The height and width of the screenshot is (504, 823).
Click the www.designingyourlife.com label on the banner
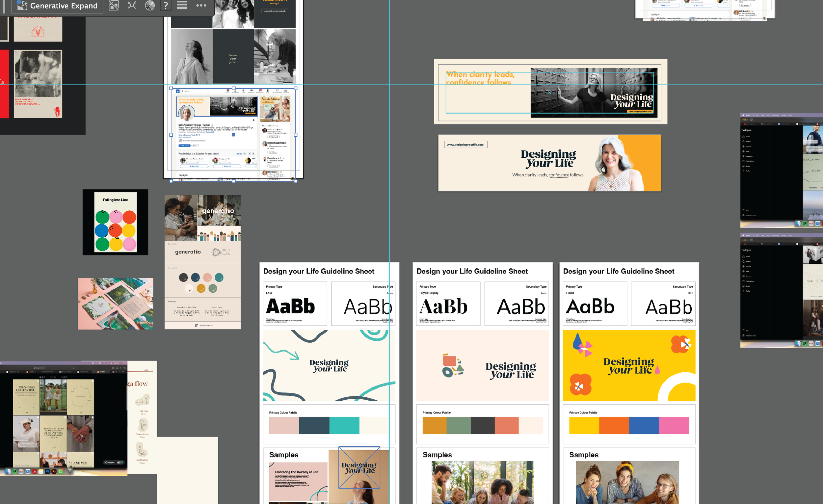tap(465, 144)
